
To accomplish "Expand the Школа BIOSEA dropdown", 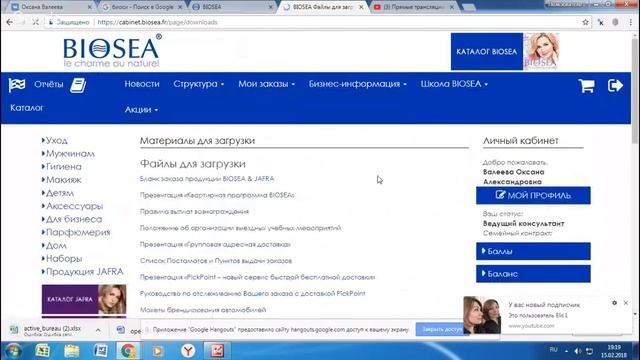I will 454,84.
